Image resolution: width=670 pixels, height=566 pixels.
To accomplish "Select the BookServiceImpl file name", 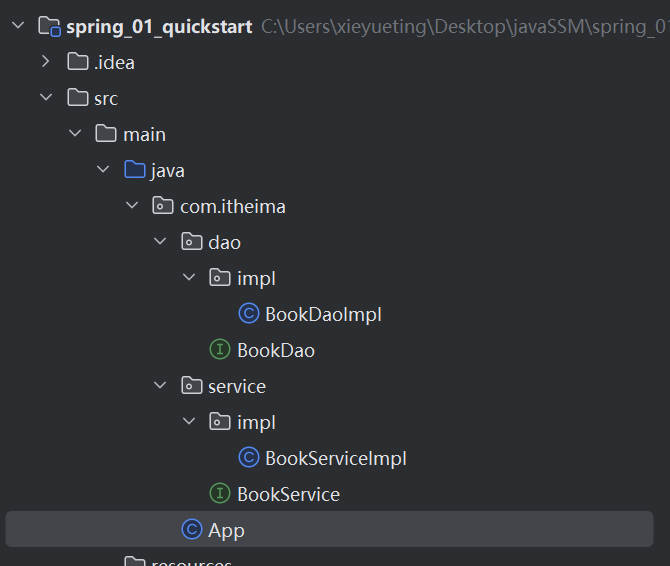I will click(336, 458).
